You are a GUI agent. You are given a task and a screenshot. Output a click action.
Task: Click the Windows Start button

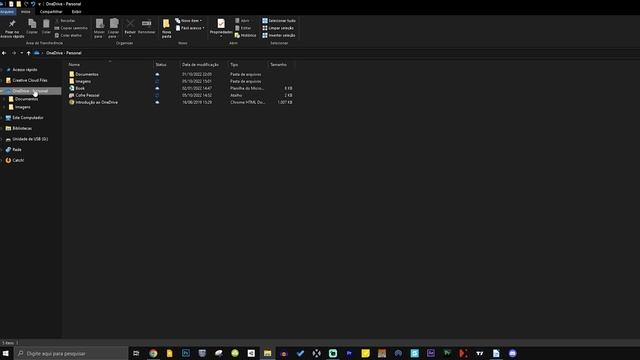(6, 353)
